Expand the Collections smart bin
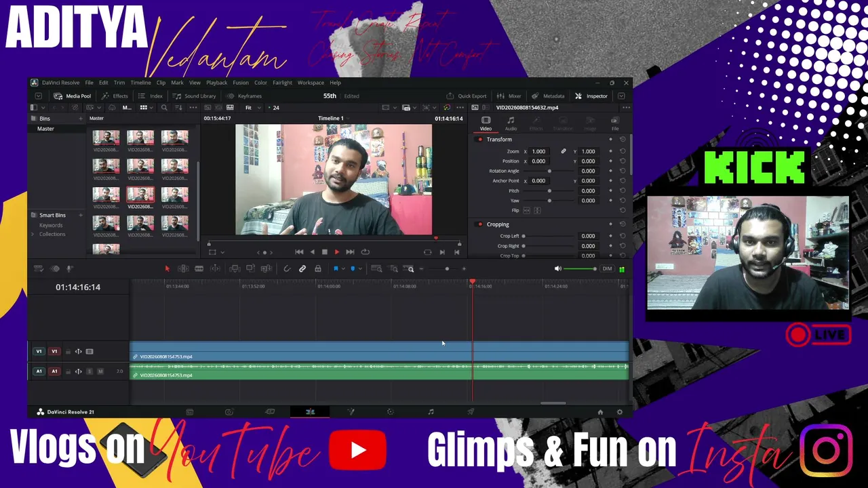The width and height of the screenshot is (868, 488). (x=32, y=235)
